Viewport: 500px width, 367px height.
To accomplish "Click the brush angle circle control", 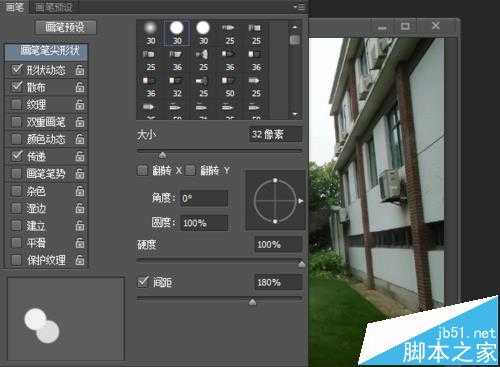I will coord(275,201).
